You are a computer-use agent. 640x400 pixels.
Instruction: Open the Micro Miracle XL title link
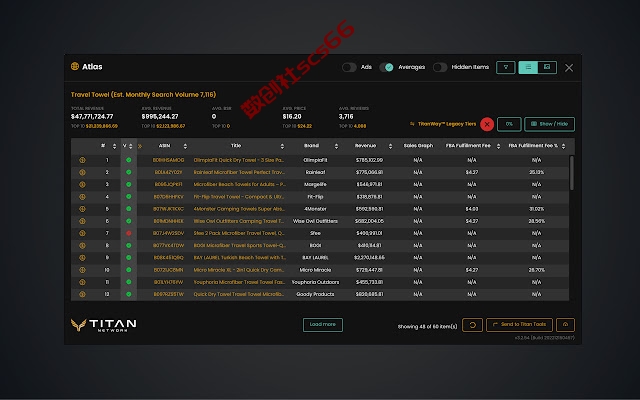coord(239,270)
